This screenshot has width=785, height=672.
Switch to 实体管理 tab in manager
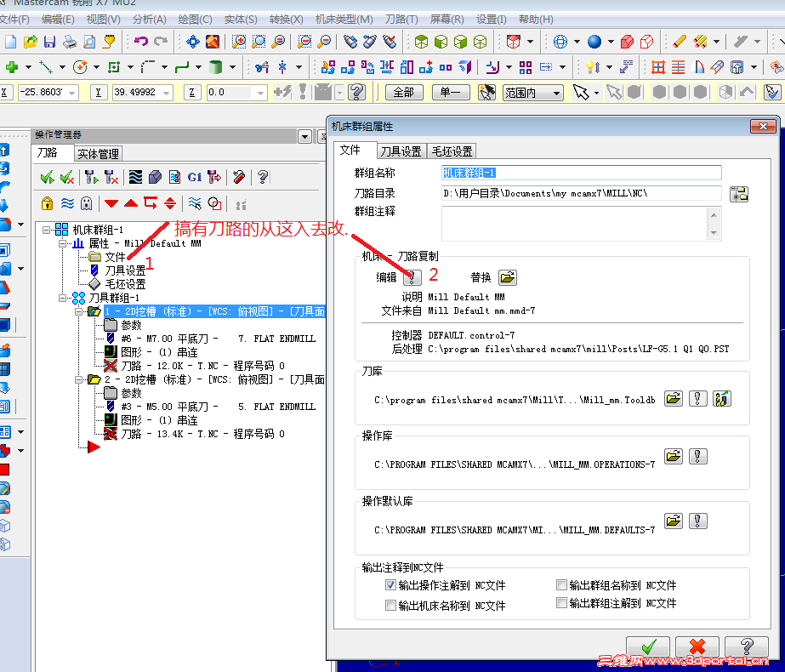[98, 154]
